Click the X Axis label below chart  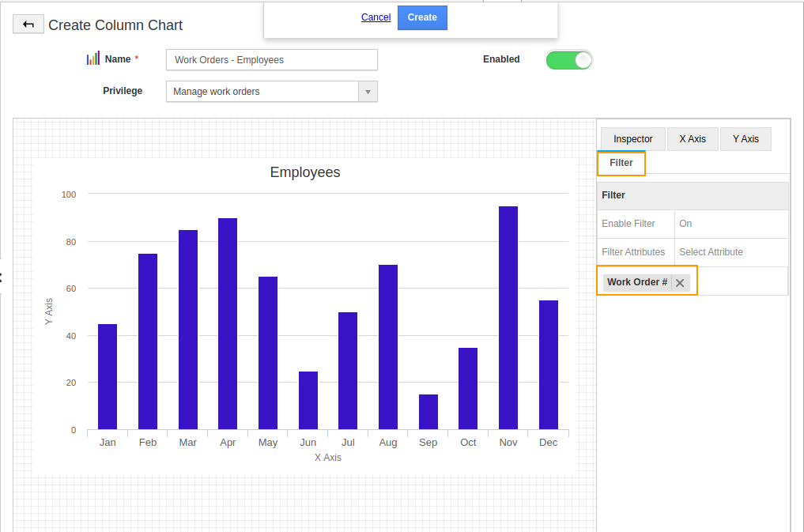click(x=328, y=458)
